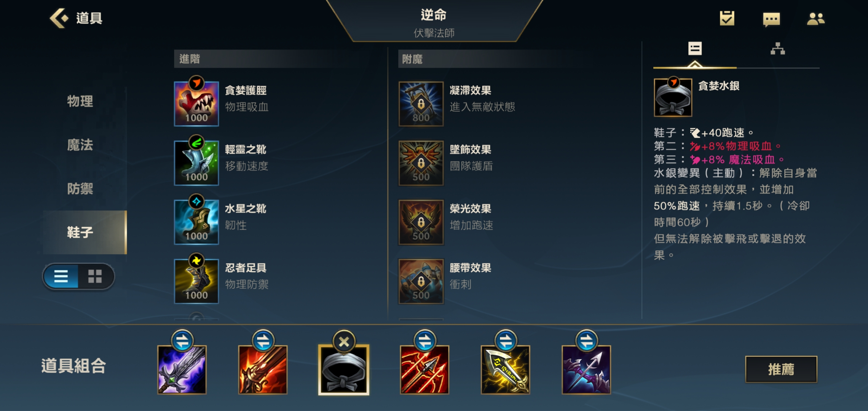Choose the 墜飾效果 enchant icon
Screen dimensions: 868x411
pyautogui.click(x=421, y=163)
